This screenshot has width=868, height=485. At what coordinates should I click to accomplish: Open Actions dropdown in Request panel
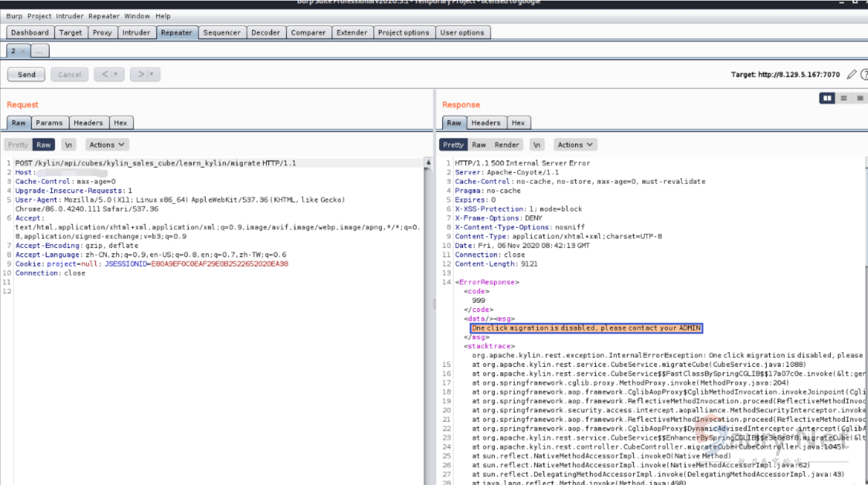tap(107, 145)
